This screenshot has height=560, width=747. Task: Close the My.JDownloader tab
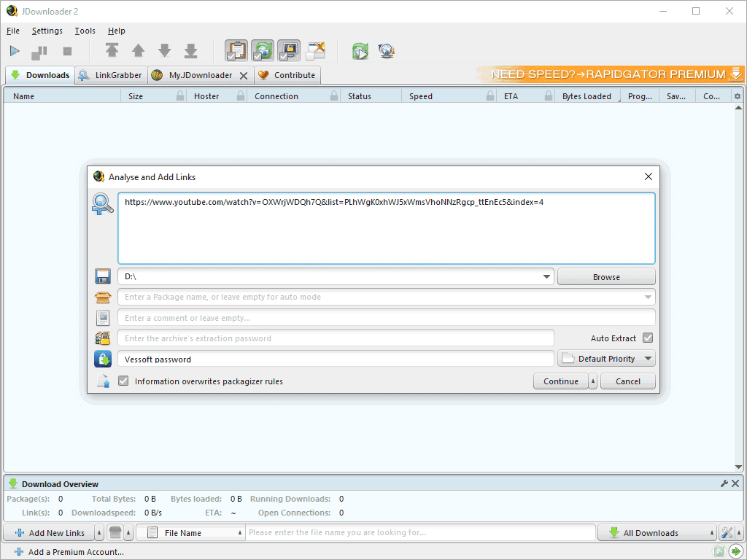pos(244,76)
